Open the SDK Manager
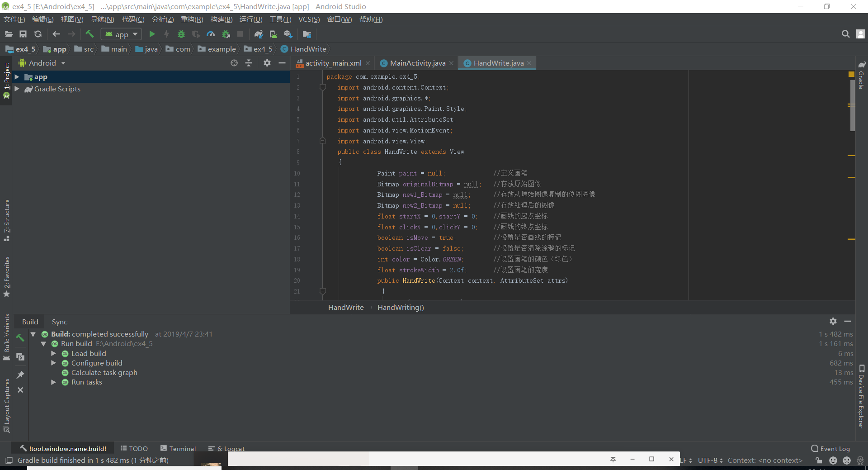 point(288,34)
